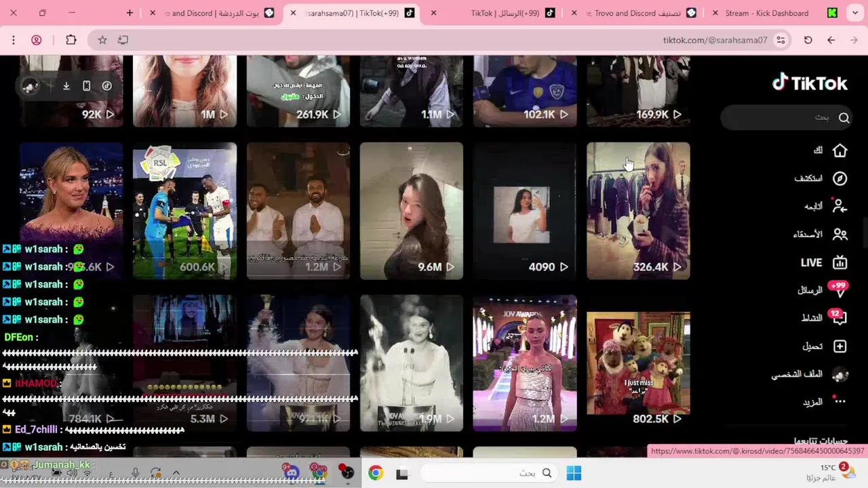This screenshot has width=868, height=488.
Task: Open Chrome's three-dot menu
Action: point(13,40)
